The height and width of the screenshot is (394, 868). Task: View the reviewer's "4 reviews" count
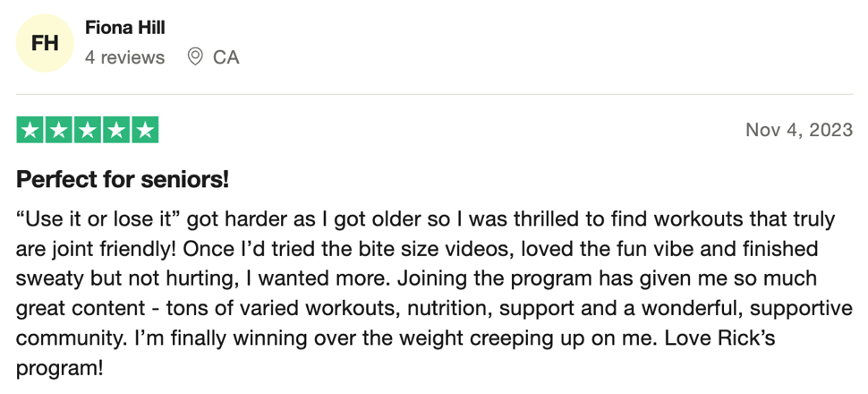[124, 57]
